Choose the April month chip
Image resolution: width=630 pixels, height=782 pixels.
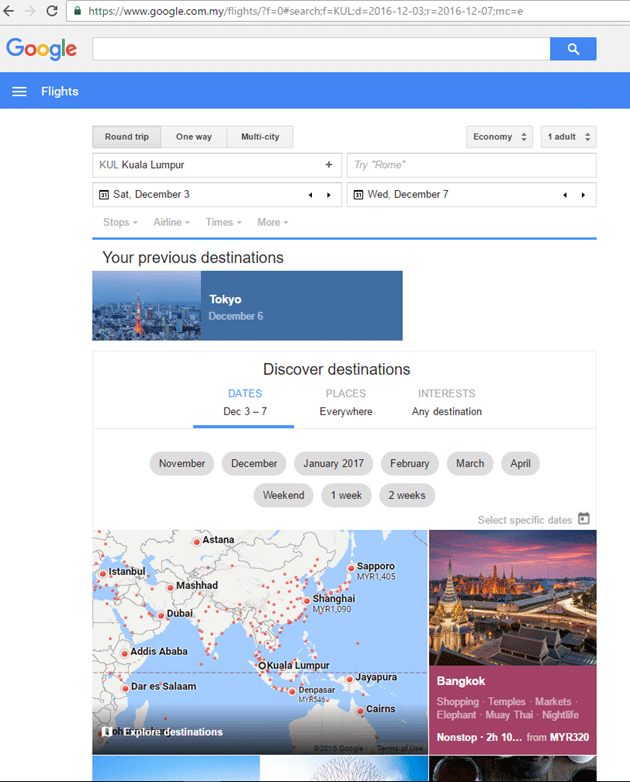tap(520, 463)
